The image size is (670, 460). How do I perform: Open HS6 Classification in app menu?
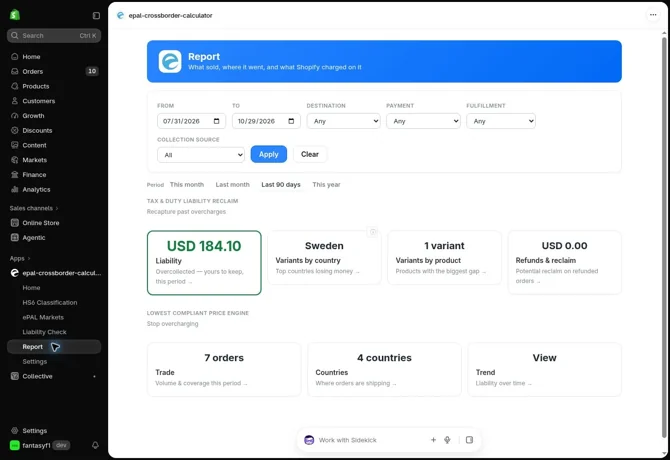click(x=50, y=302)
